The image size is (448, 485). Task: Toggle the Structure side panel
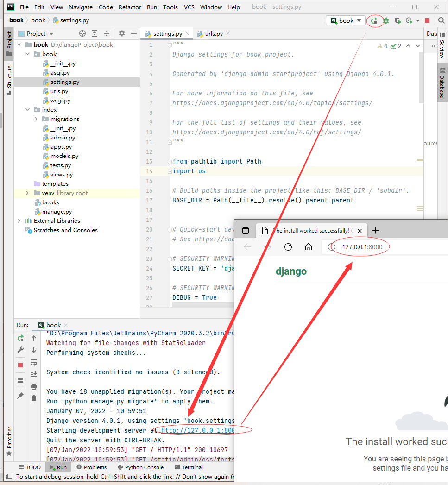[x=9, y=80]
